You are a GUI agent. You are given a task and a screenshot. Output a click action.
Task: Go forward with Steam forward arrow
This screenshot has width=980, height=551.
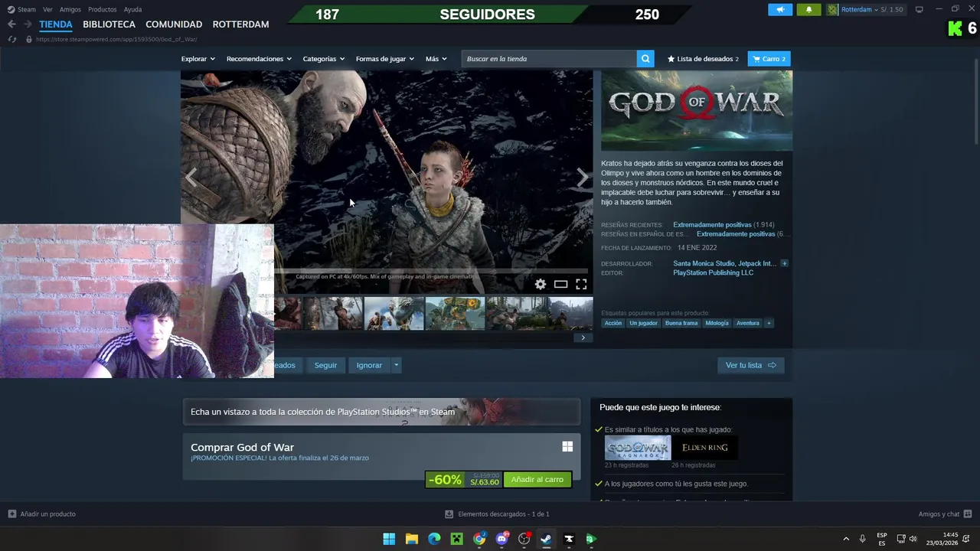click(x=28, y=24)
